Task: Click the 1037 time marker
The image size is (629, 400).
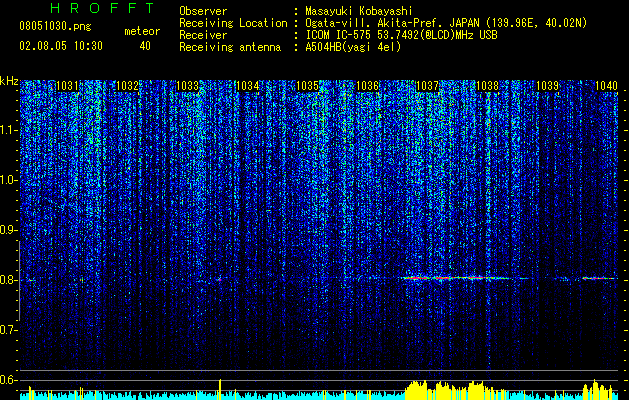Action: [428, 85]
